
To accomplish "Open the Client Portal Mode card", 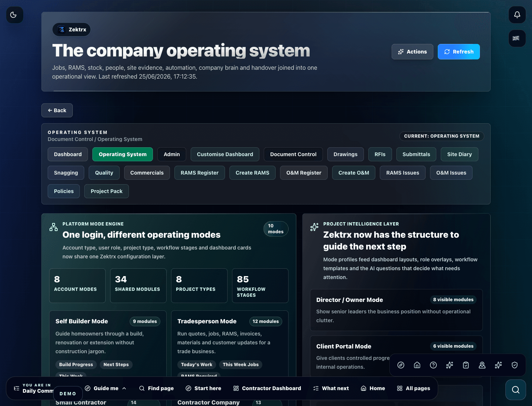I will tap(396, 357).
